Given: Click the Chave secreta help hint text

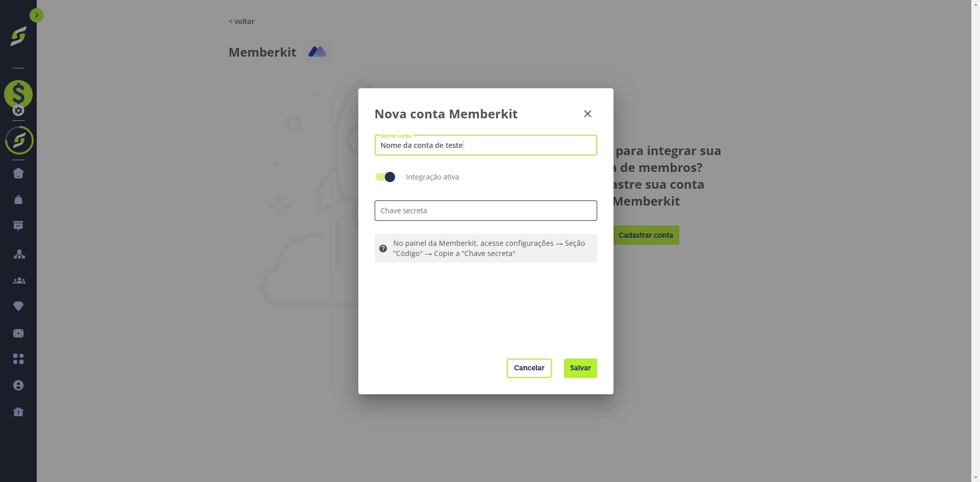Looking at the screenshot, I should tap(489, 248).
